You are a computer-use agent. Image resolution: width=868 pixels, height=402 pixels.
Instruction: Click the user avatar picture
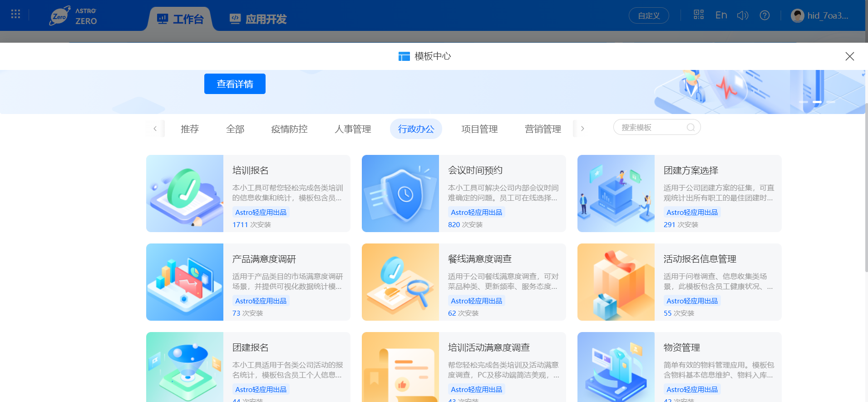click(x=797, y=16)
